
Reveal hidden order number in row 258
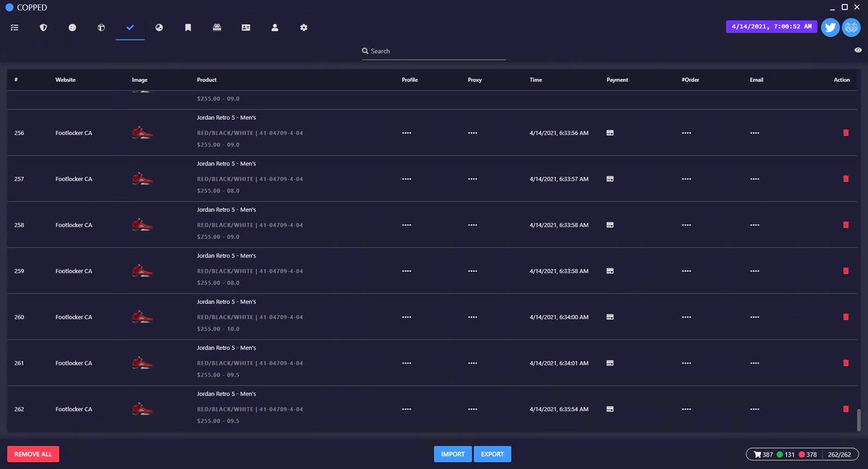(x=686, y=225)
